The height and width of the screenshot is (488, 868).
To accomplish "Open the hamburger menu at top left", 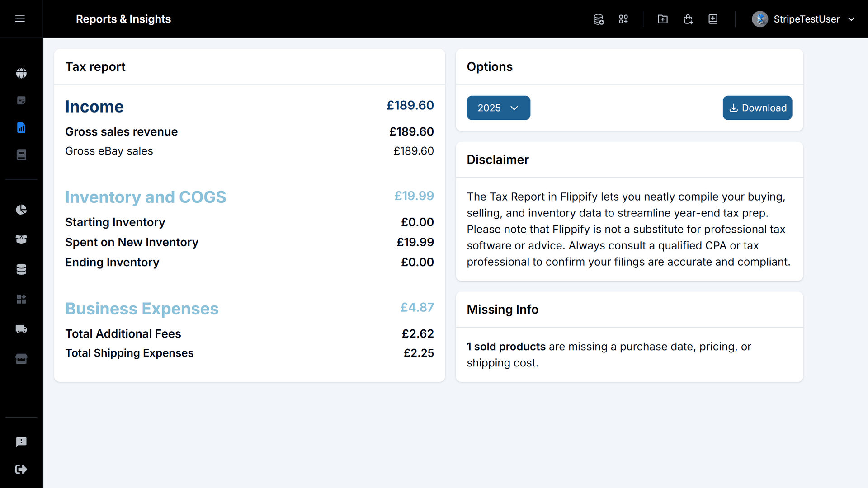I will pos(20,19).
